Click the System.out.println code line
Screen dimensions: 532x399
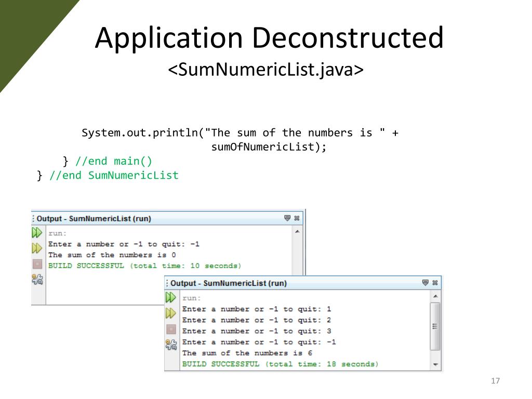[x=240, y=132]
